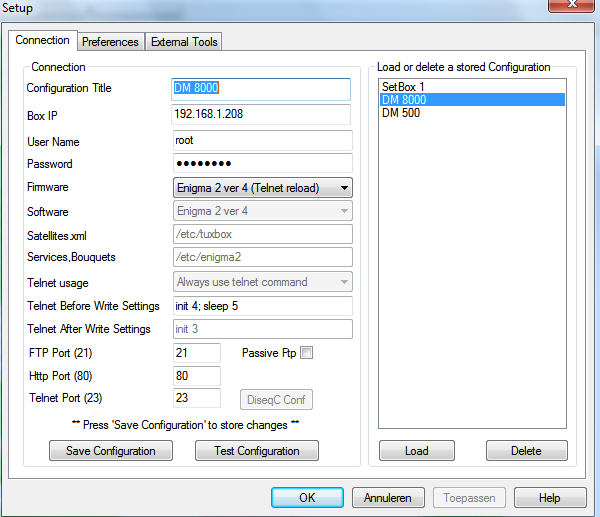The width and height of the screenshot is (600, 517).
Task: Select DM 8000 in stored configurations list
Action: tap(472, 99)
